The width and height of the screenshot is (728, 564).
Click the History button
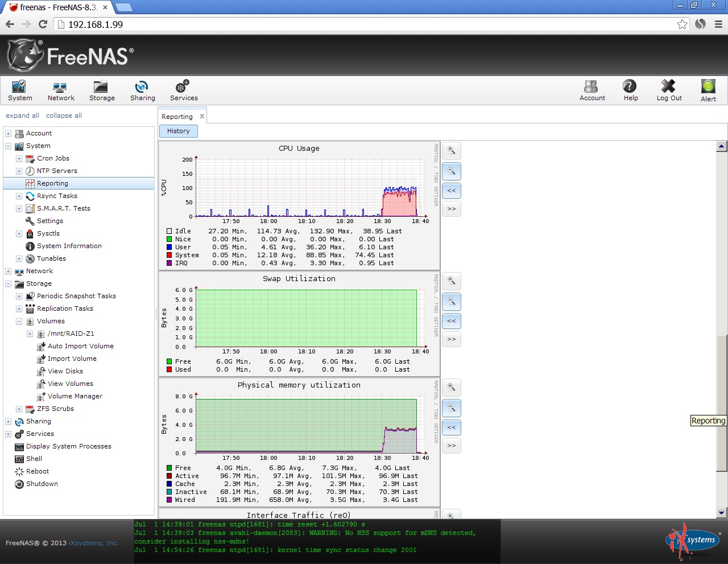178,131
